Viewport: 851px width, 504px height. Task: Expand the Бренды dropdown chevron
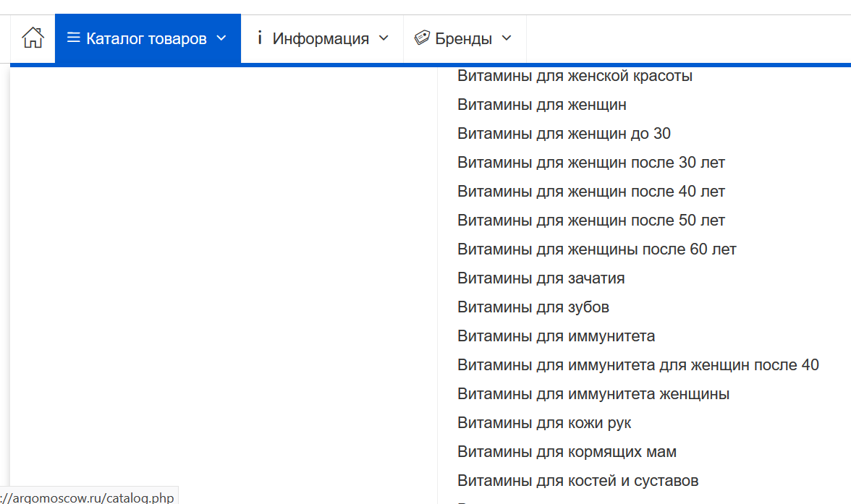[x=507, y=38]
